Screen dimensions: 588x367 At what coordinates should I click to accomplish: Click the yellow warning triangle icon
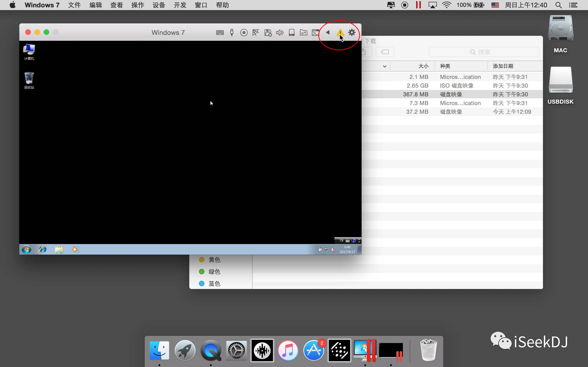340,33
